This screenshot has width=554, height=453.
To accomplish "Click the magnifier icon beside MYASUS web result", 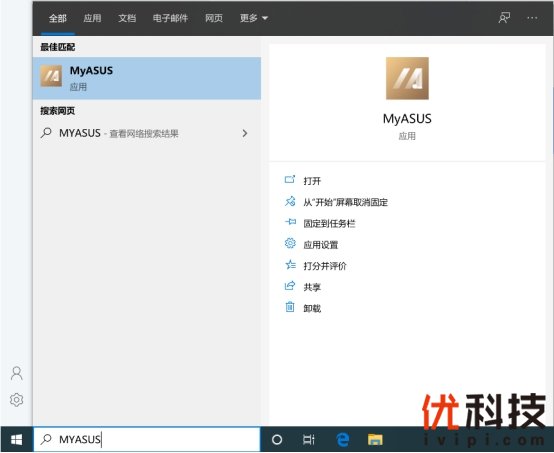I will [x=46, y=133].
